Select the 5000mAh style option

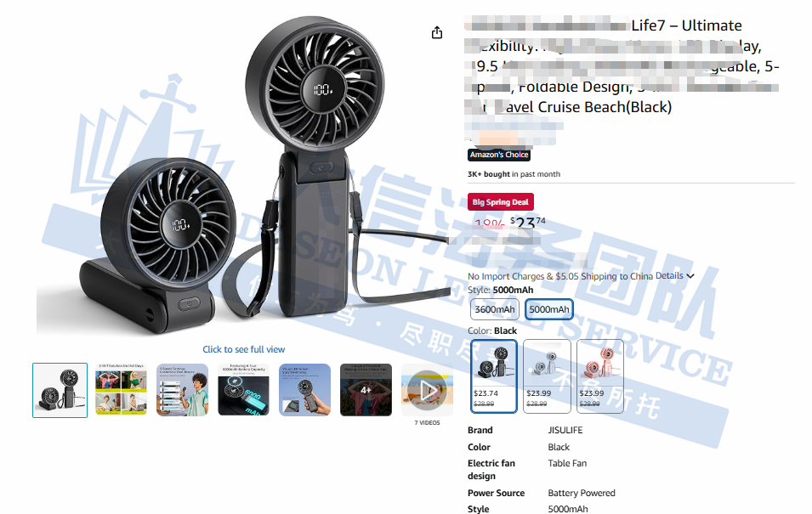tap(549, 309)
